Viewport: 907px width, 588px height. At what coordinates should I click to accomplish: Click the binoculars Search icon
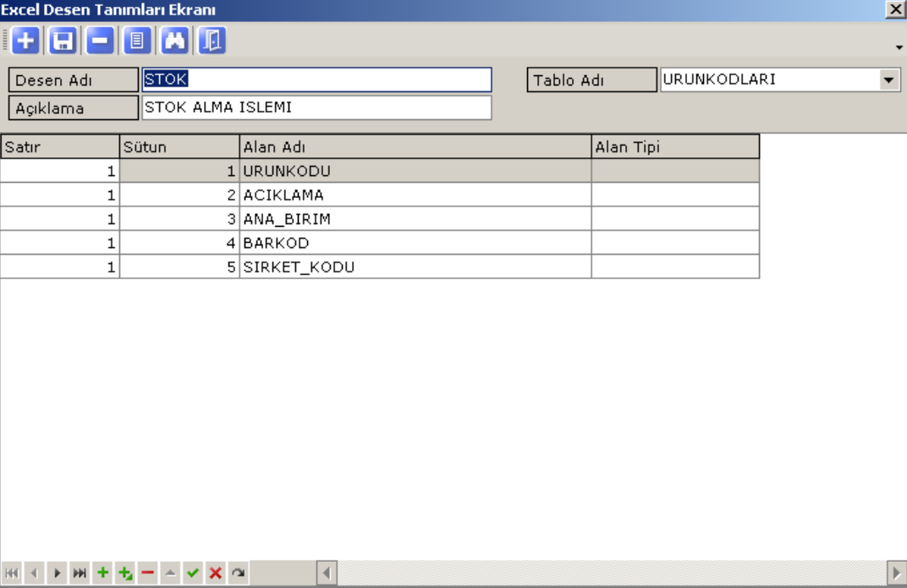(x=174, y=41)
